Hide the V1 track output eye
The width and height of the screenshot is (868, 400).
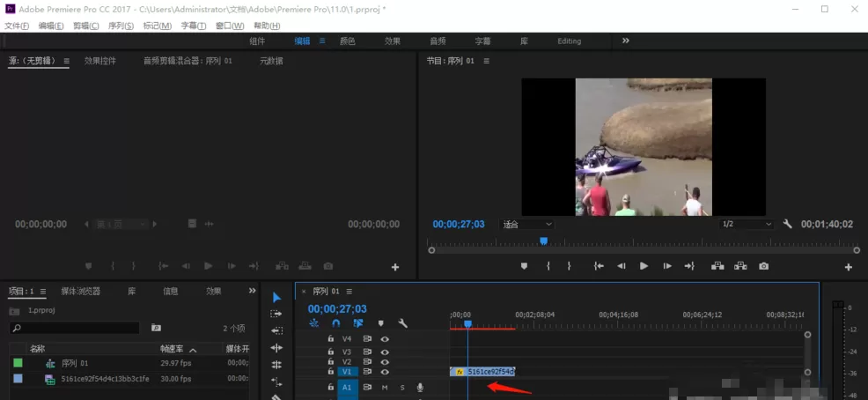point(385,372)
